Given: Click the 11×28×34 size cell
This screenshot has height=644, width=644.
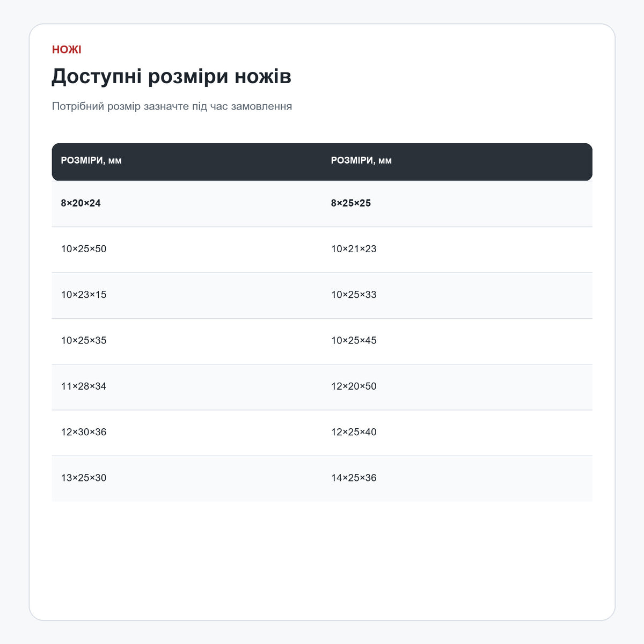Looking at the screenshot, I should point(187,386).
